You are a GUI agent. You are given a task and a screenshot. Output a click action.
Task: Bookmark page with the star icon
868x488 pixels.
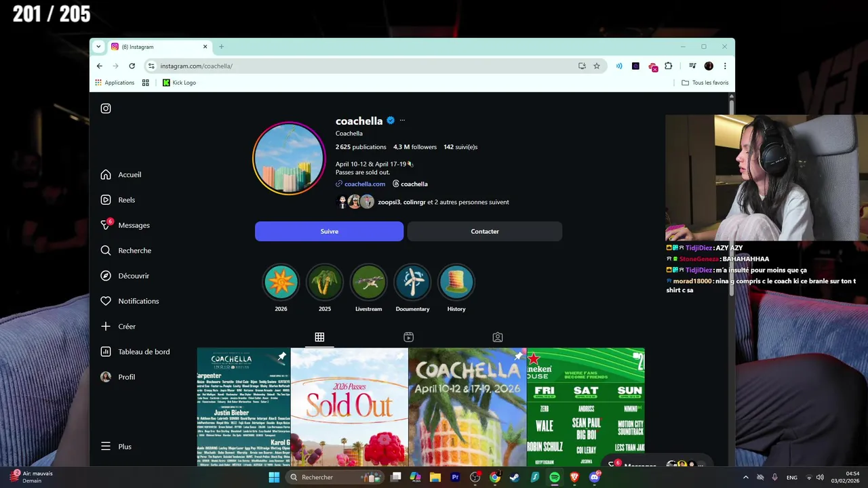click(x=597, y=66)
